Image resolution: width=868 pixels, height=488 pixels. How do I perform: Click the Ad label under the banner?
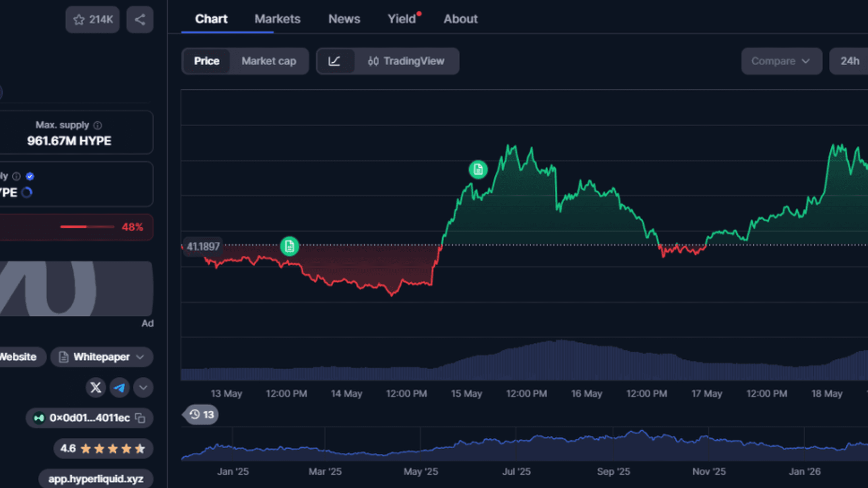(x=147, y=323)
